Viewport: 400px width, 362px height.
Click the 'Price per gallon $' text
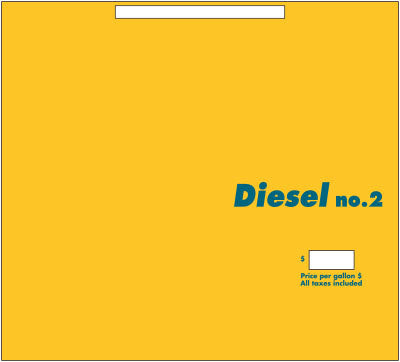pos(331,276)
